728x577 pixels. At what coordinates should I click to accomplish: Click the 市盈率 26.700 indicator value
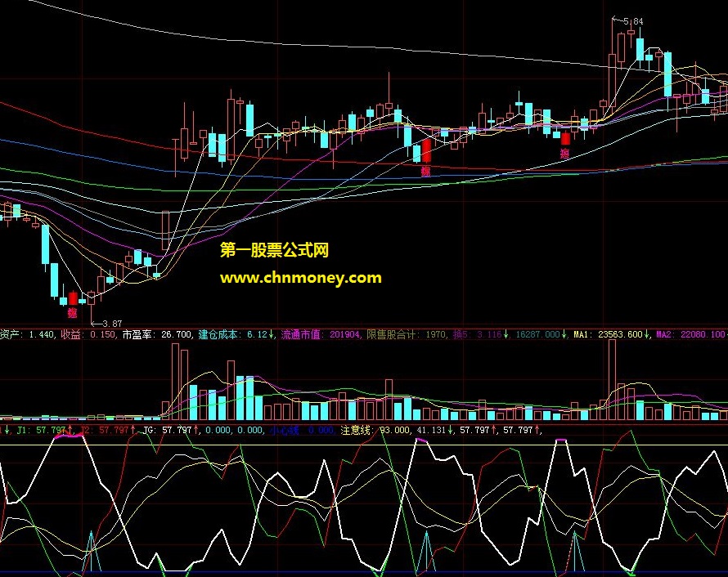[157, 334]
